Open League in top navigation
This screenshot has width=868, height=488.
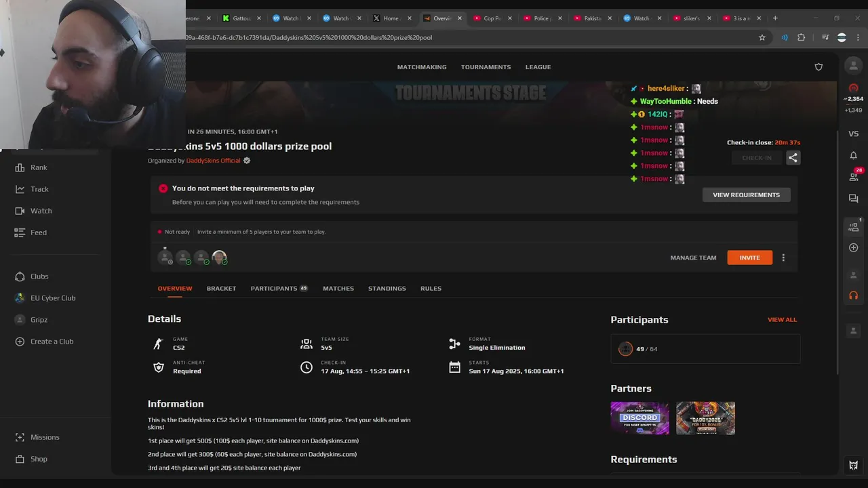[x=538, y=67]
